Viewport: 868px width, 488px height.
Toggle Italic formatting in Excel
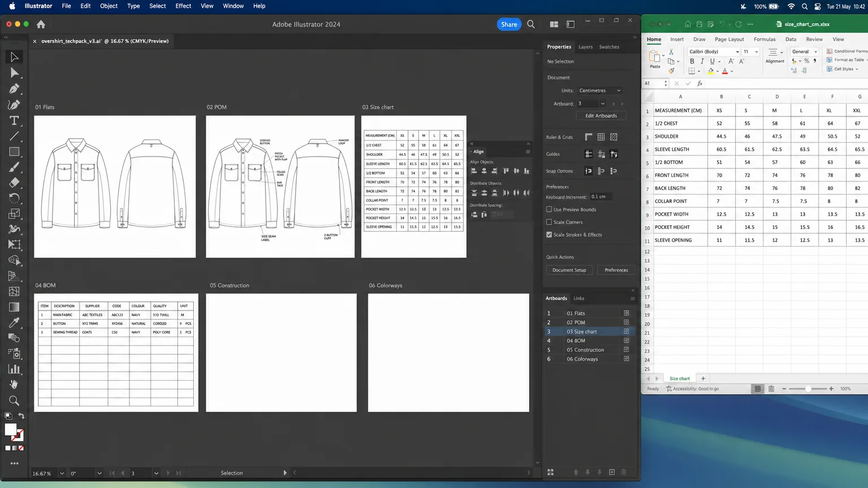702,61
